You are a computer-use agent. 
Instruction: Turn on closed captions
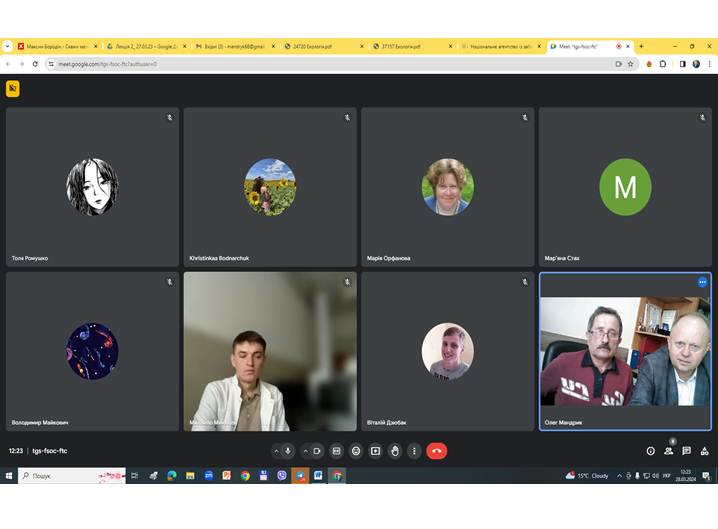pyautogui.click(x=337, y=451)
